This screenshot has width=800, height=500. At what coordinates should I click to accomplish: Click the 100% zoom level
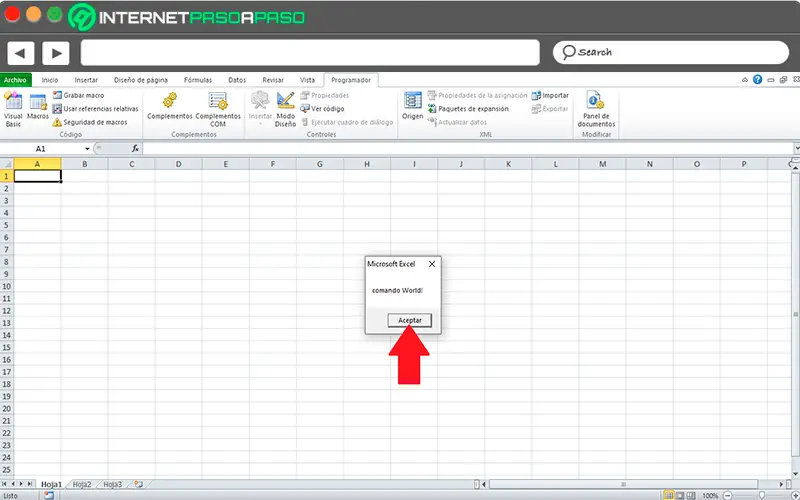point(710,495)
